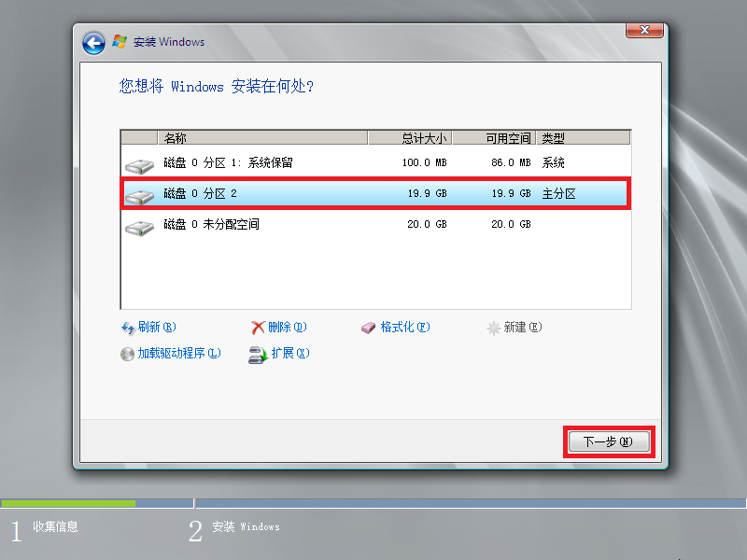
Task: Click the 100.0 MB total size cell
Action: click(x=424, y=162)
